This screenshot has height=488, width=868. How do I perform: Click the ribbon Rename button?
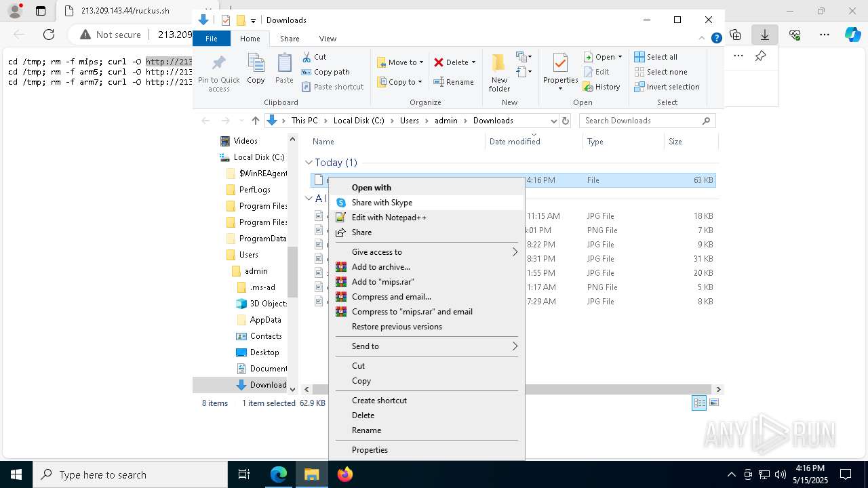(454, 82)
